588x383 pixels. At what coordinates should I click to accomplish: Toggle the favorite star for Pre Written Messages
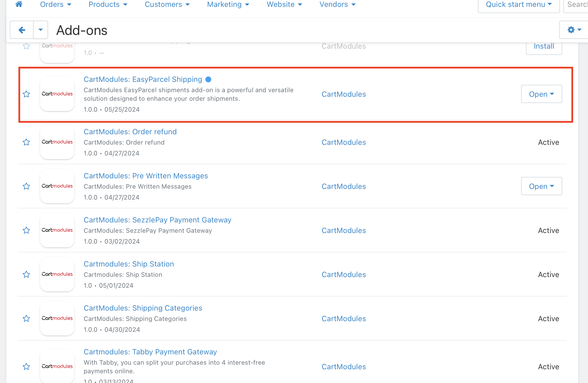click(26, 186)
